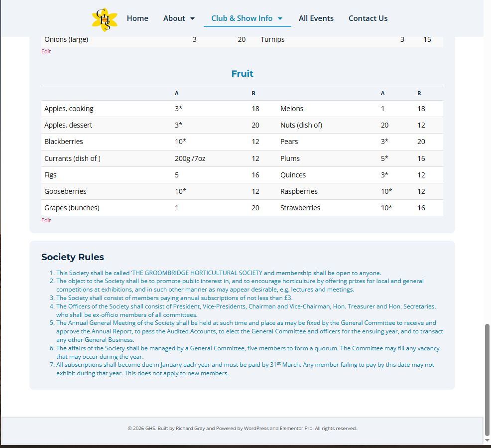Select the Club & Show Info tab

point(242,18)
